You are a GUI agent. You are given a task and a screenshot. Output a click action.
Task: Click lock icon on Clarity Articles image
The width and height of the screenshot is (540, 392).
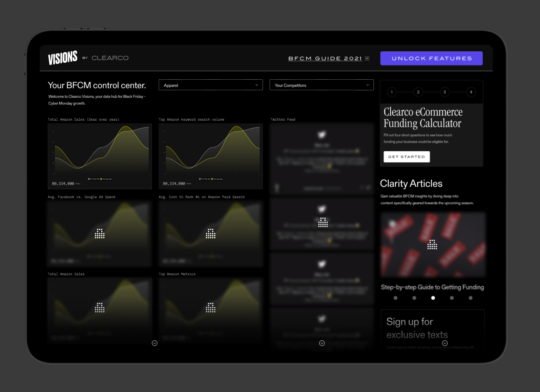pyautogui.click(x=432, y=245)
